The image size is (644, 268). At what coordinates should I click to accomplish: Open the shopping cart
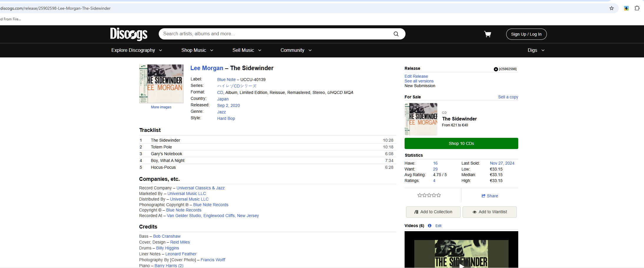pyautogui.click(x=488, y=34)
